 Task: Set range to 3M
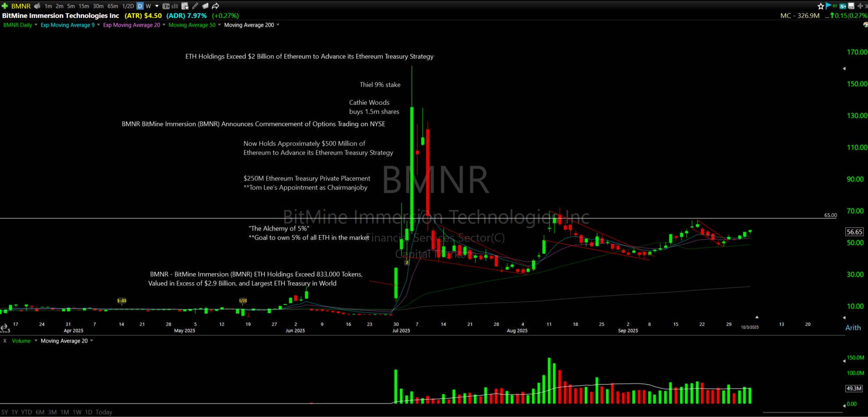click(x=52, y=412)
